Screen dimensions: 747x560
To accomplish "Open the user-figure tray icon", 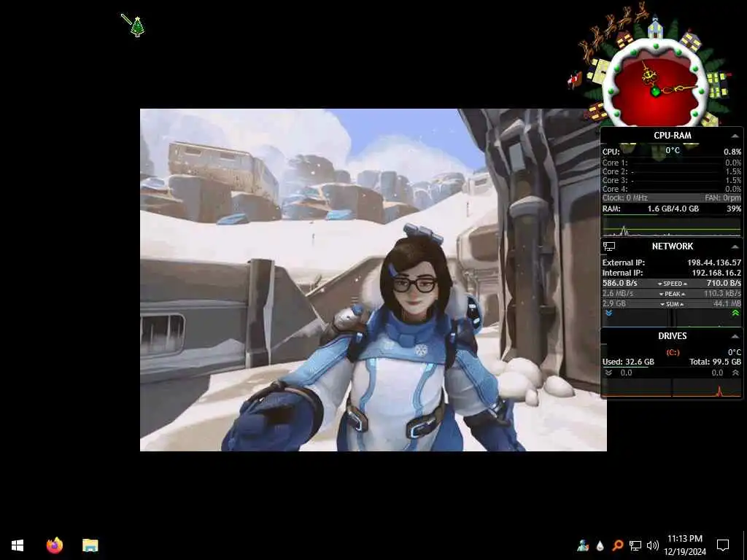I will 583,545.
